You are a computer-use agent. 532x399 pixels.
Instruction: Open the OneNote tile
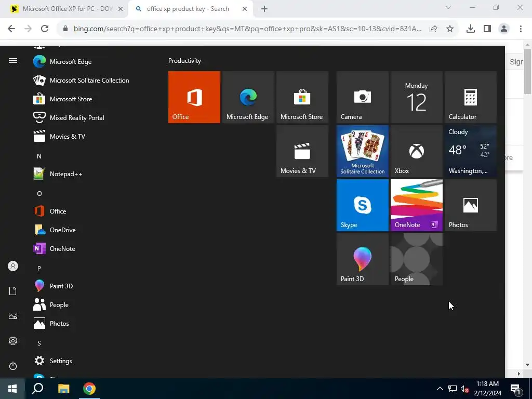pos(416,205)
